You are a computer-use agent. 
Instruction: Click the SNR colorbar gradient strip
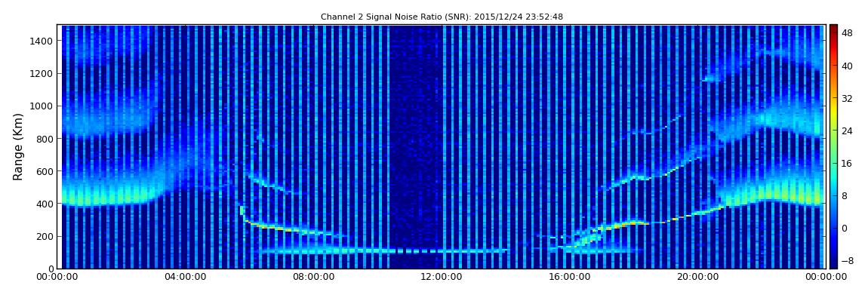(834, 146)
